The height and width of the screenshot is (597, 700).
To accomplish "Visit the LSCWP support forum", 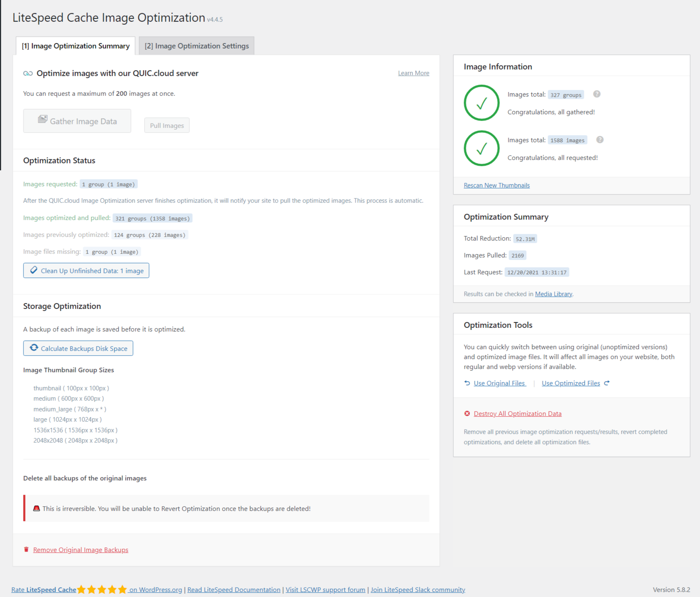I will [x=325, y=590].
